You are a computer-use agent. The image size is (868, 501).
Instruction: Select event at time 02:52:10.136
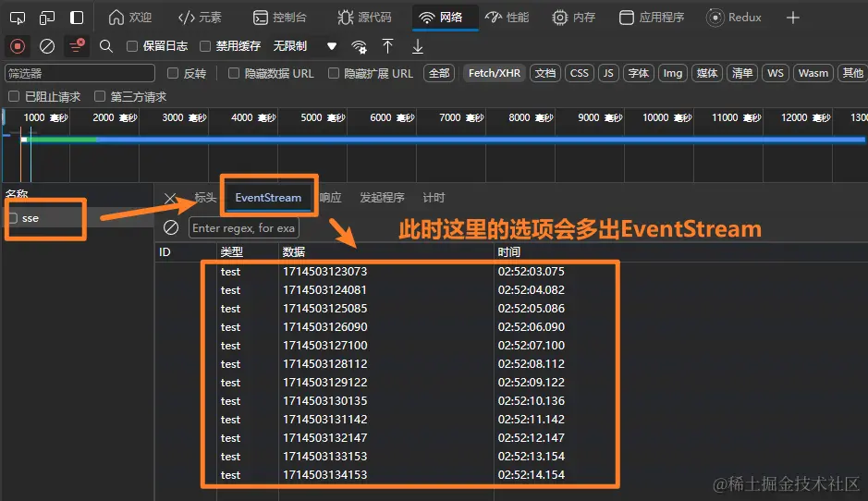pyautogui.click(x=511, y=401)
